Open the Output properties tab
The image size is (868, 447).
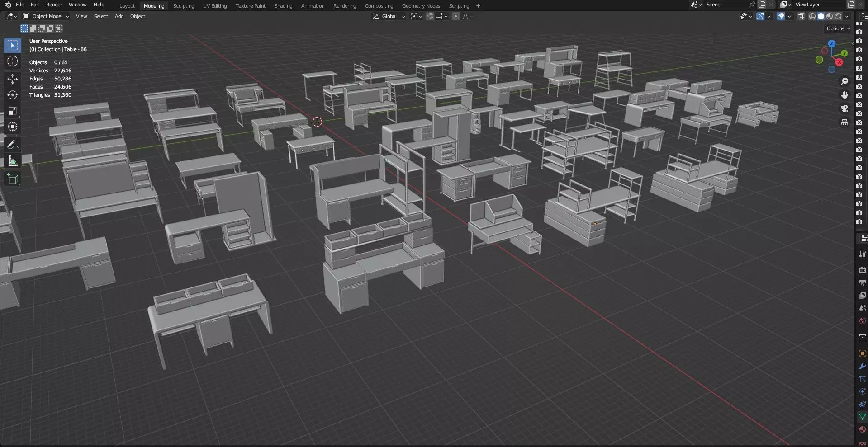pos(862,283)
